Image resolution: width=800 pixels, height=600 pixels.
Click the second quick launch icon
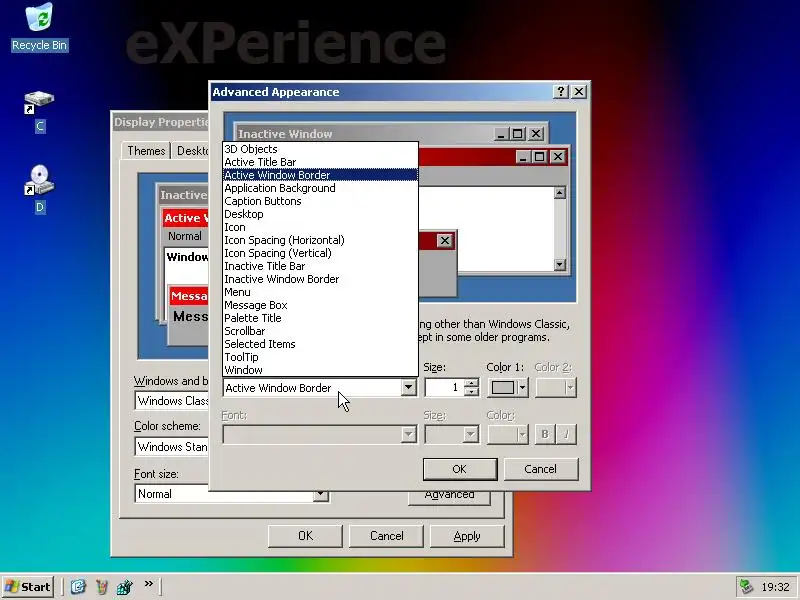102,587
